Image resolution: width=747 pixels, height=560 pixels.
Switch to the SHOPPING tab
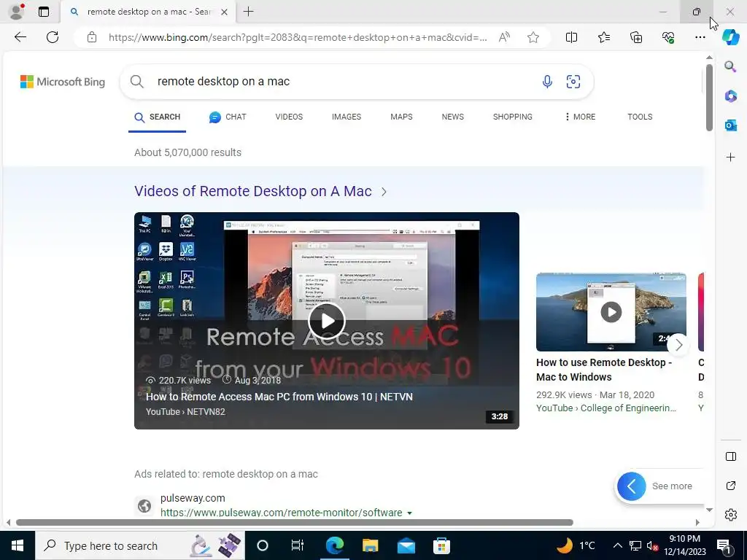(513, 117)
